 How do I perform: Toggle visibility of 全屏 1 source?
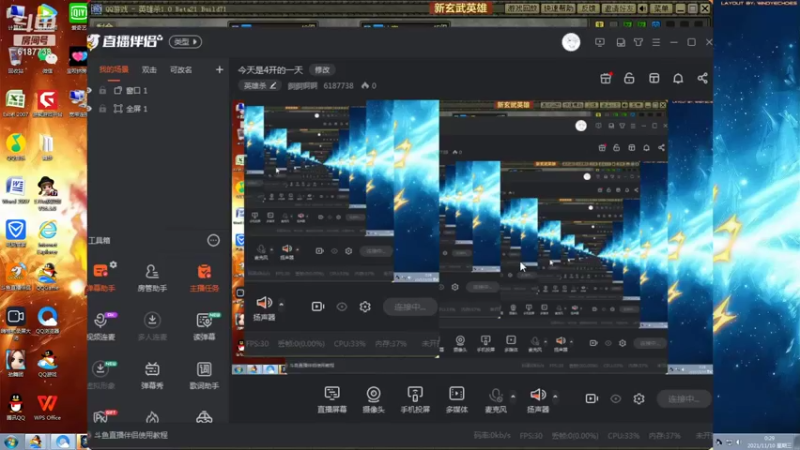click(90, 109)
